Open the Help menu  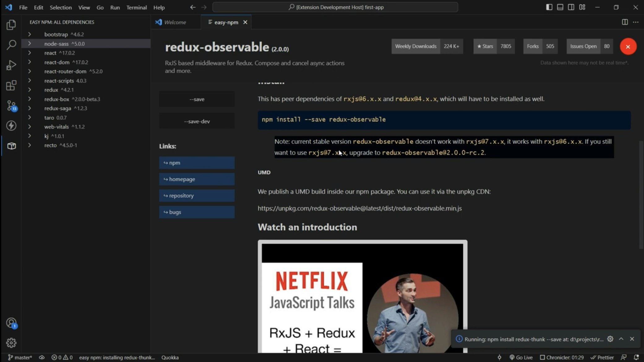pos(159,7)
